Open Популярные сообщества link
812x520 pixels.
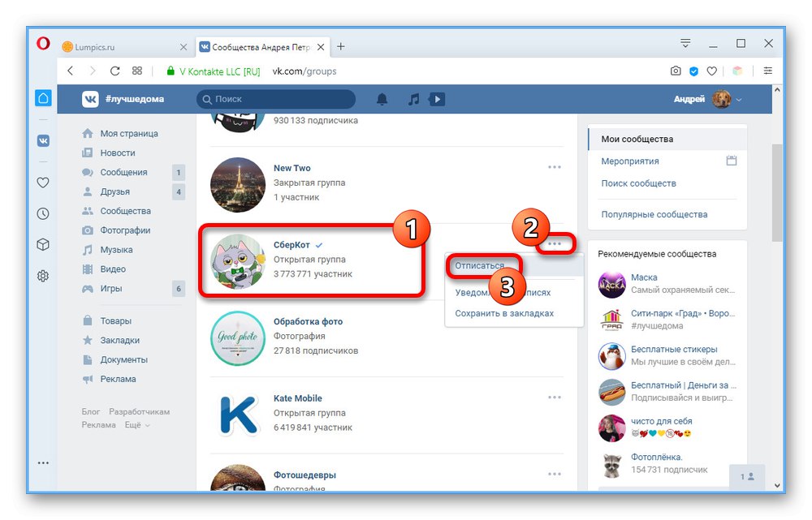pyautogui.click(x=654, y=214)
